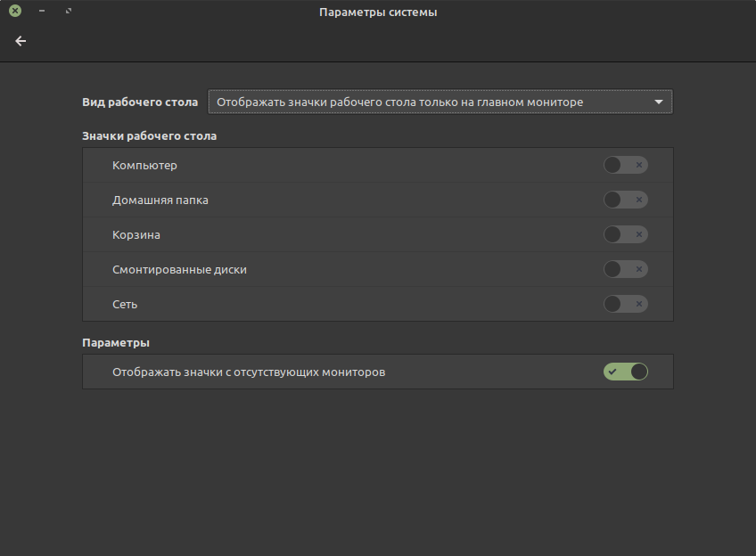Click the Корзина row label
Viewport: 756px width, 556px height.
coord(136,234)
